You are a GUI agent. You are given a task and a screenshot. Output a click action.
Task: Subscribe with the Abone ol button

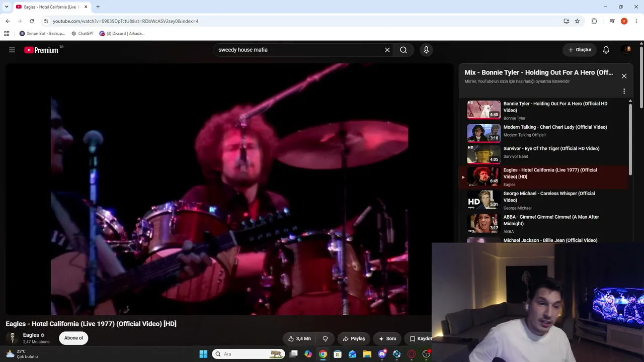point(73,338)
